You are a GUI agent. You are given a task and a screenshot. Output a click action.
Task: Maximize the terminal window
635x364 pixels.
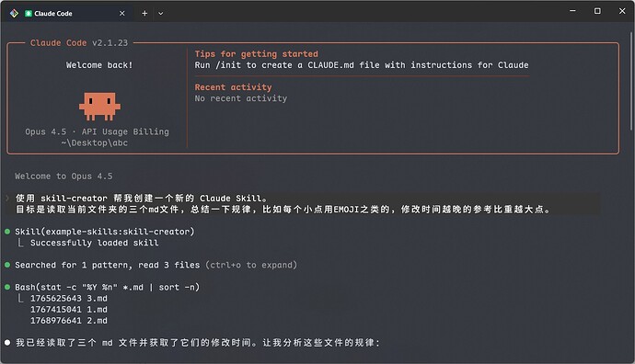[597, 11]
